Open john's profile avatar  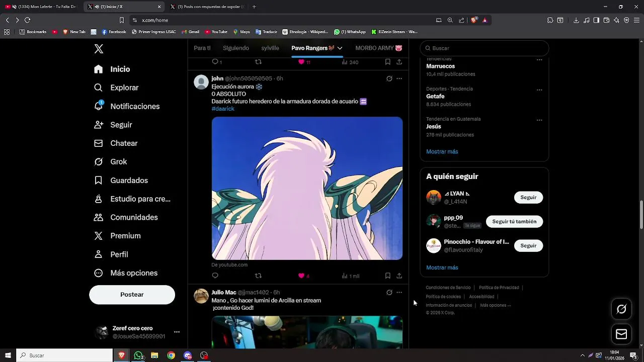pos(201,82)
